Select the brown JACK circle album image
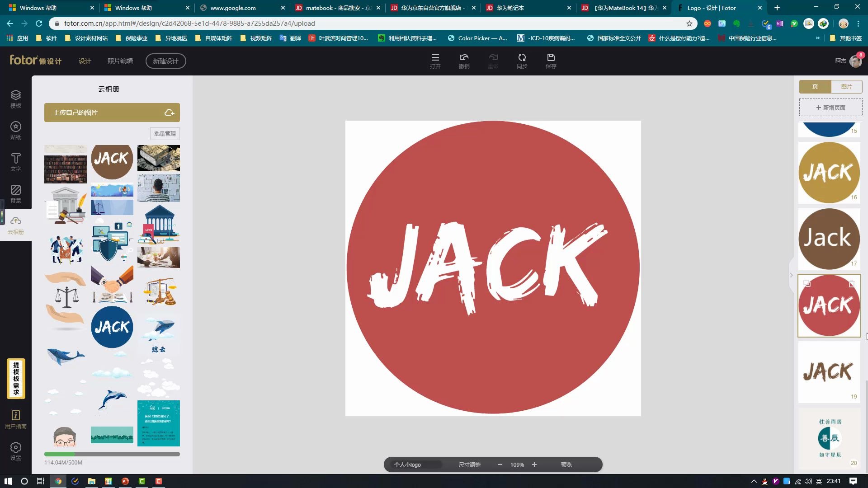The width and height of the screenshot is (868, 488). pyautogui.click(x=112, y=162)
